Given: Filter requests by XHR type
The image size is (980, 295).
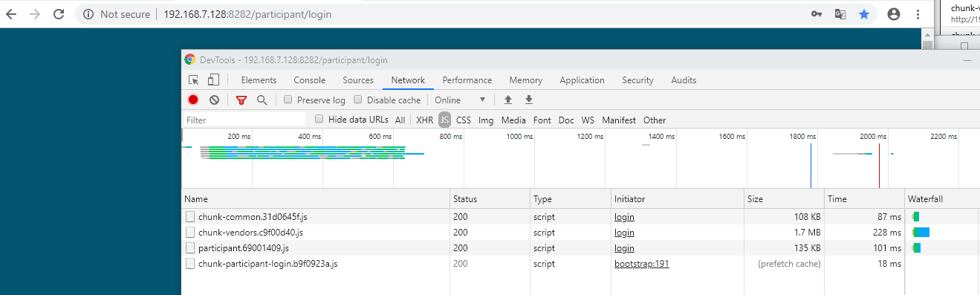Looking at the screenshot, I should (425, 120).
